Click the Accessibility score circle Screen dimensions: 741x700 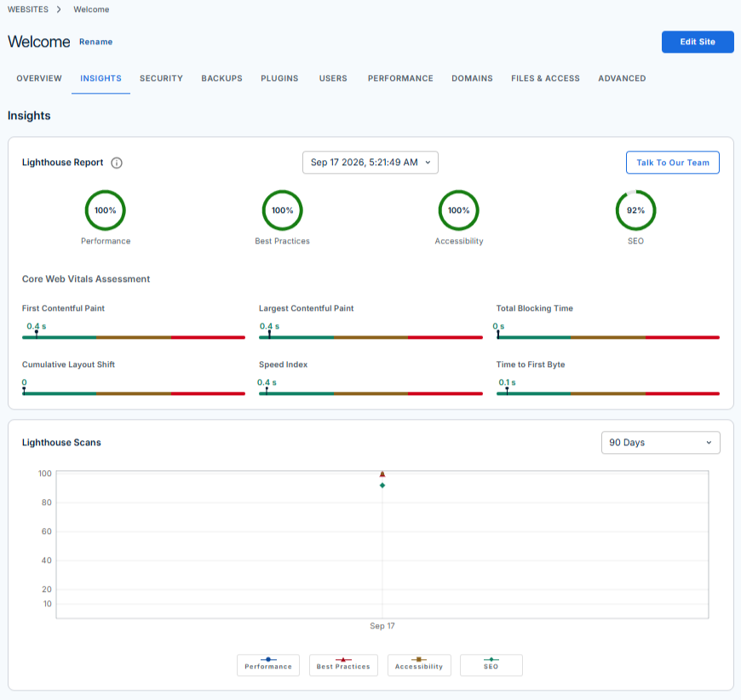pyautogui.click(x=459, y=210)
